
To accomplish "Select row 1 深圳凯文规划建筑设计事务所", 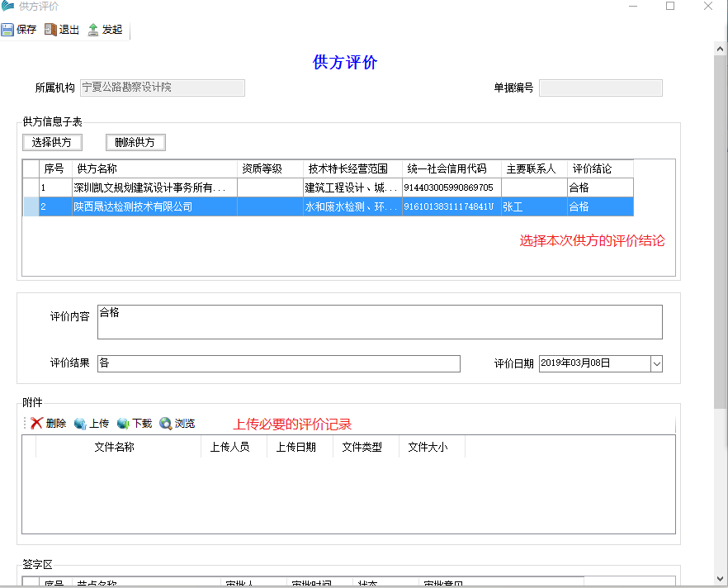I will (x=149, y=187).
